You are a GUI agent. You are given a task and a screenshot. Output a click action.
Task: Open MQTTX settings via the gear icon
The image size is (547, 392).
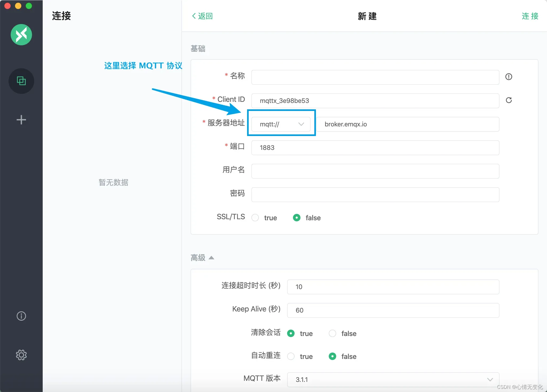tap(21, 355)
